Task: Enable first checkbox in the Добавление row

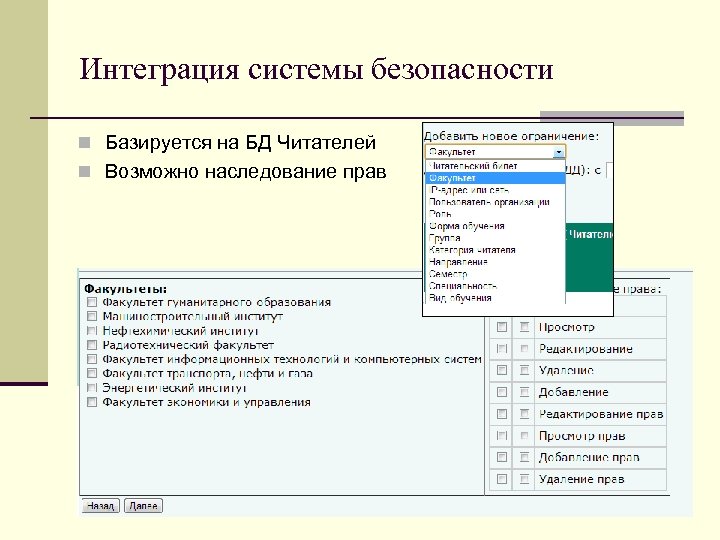Action: 502,392
